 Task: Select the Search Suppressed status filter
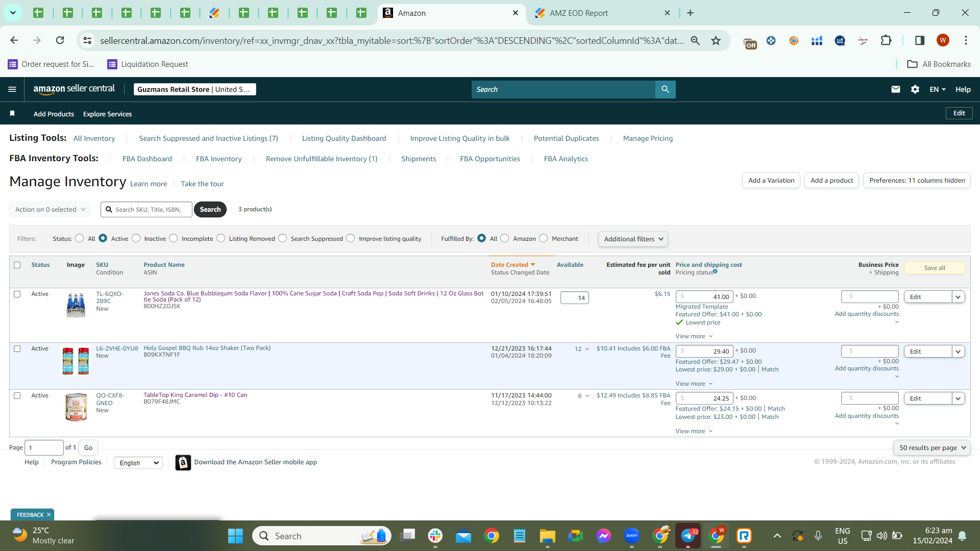tap(283, 238)
